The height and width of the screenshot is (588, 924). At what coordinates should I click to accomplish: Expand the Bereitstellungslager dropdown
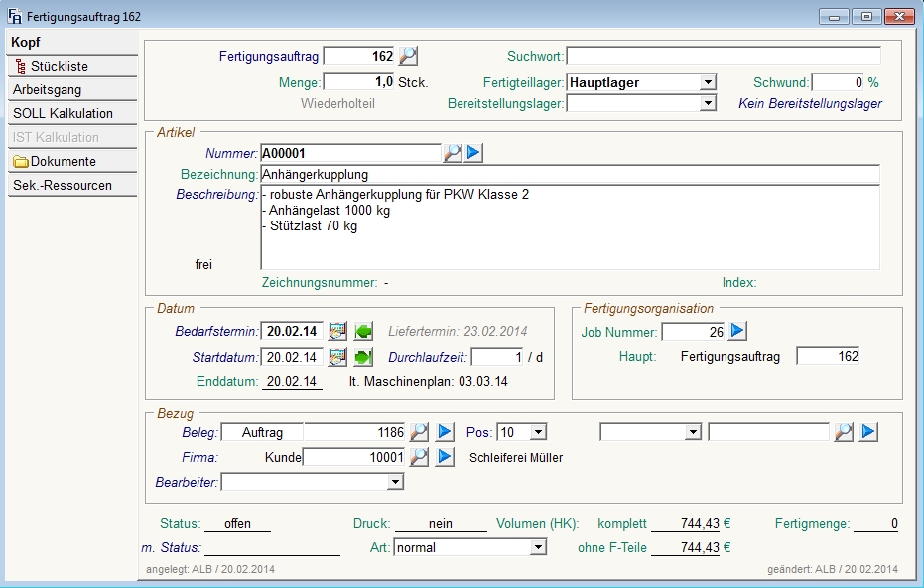pyautogui.click(x=708, y=103)
